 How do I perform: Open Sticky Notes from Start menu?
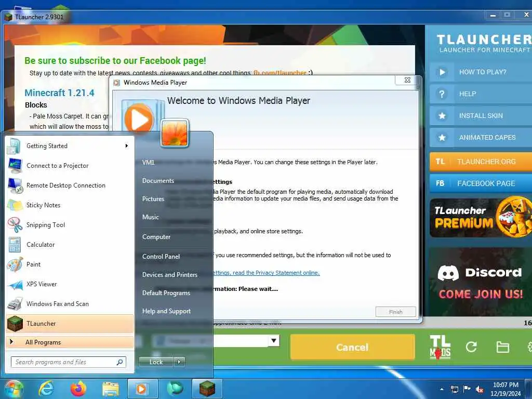(x=70, y=205)
